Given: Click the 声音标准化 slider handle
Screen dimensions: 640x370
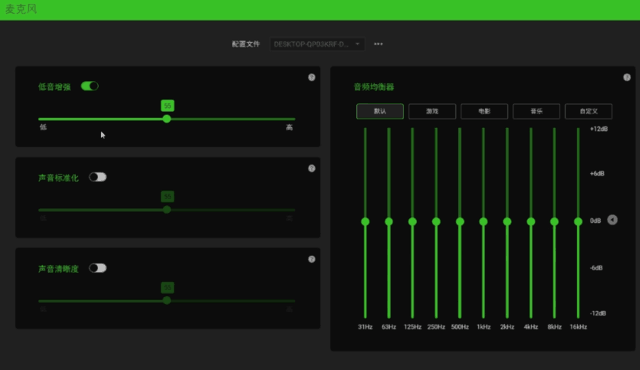Looking at the screenshot, I should point(167,210).
